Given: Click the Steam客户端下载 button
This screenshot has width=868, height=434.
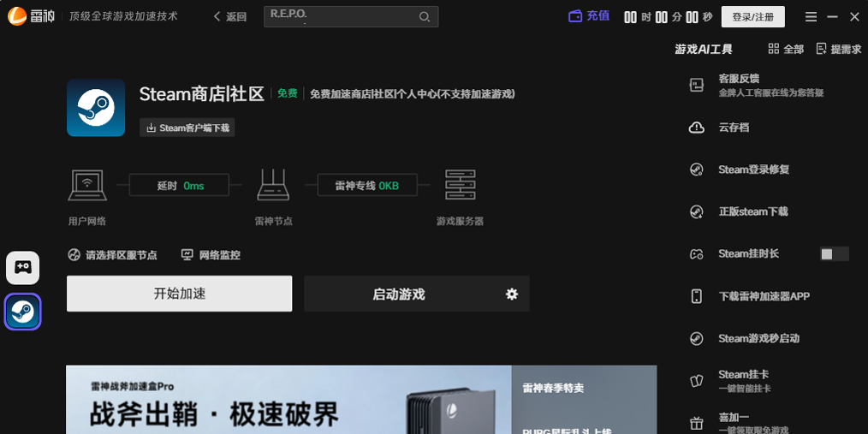Looking at the screenshot, I should coord(187,128).
